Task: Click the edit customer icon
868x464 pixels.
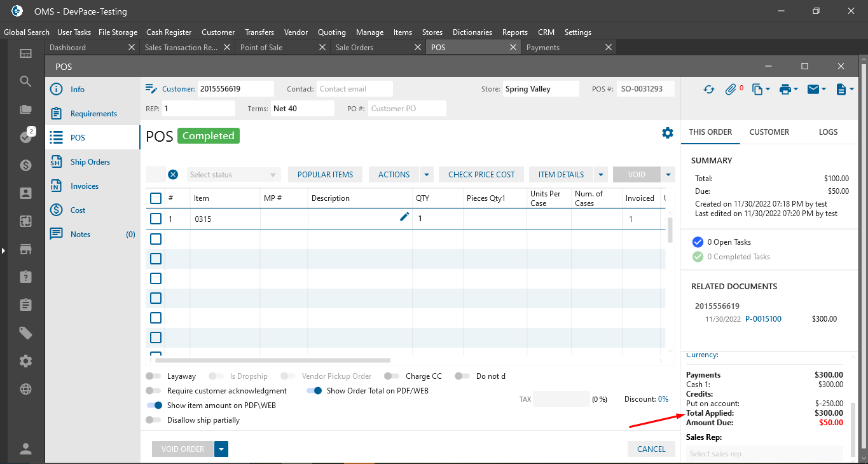Action: coord(151,89)
